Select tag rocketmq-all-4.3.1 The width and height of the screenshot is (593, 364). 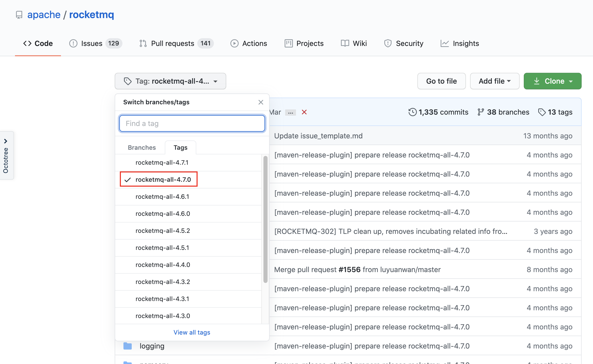(188, 299)
